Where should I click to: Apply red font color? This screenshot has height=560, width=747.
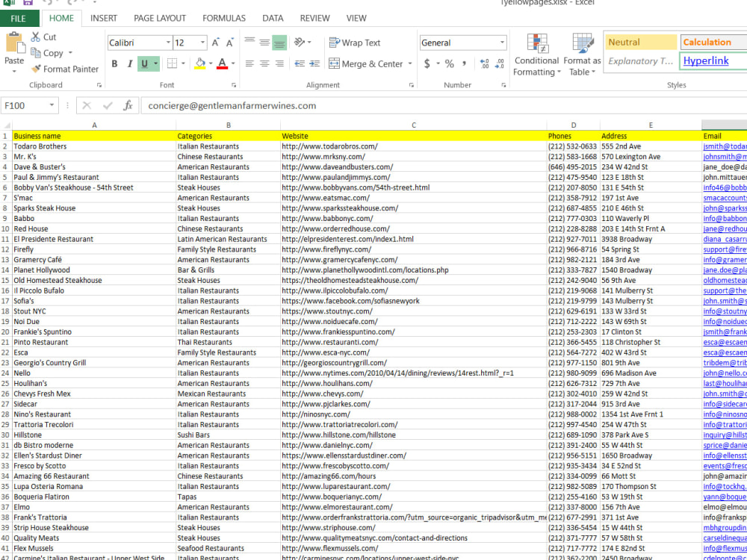[222, 63]
